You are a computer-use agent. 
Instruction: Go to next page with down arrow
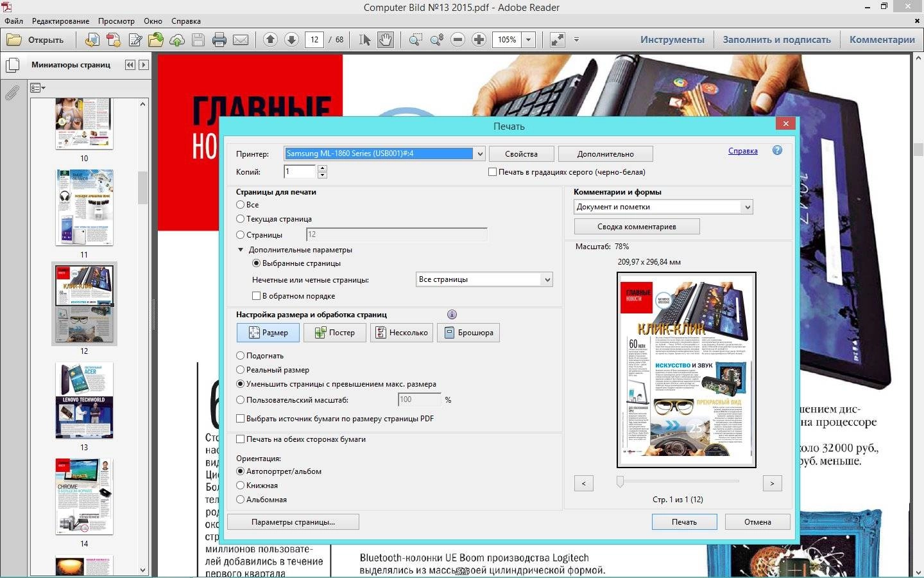point(291,40)
